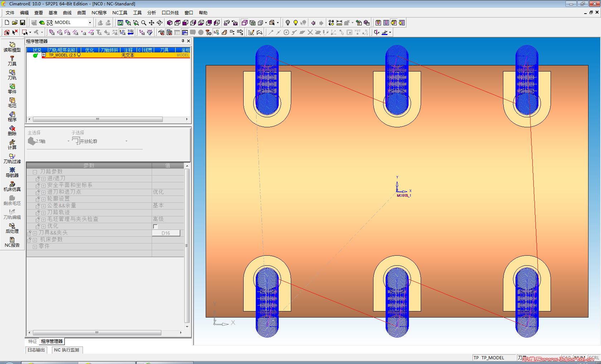Open the 曲面 menu

click(x=82, y=13)
